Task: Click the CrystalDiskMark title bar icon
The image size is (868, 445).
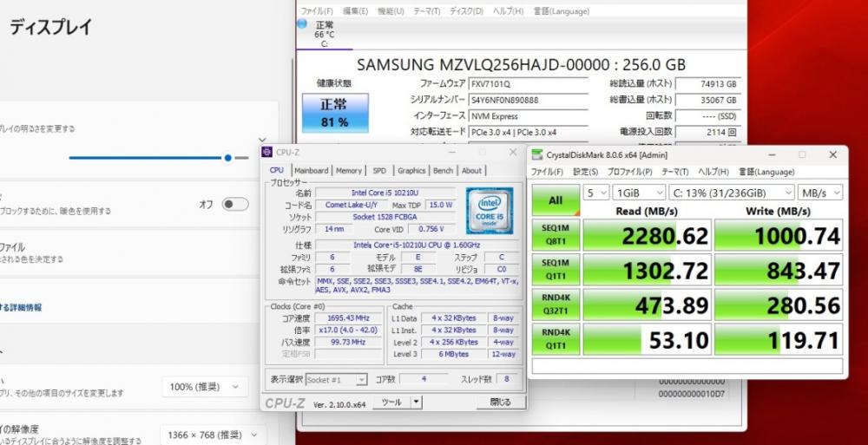Action: click(x=537, y=155)
